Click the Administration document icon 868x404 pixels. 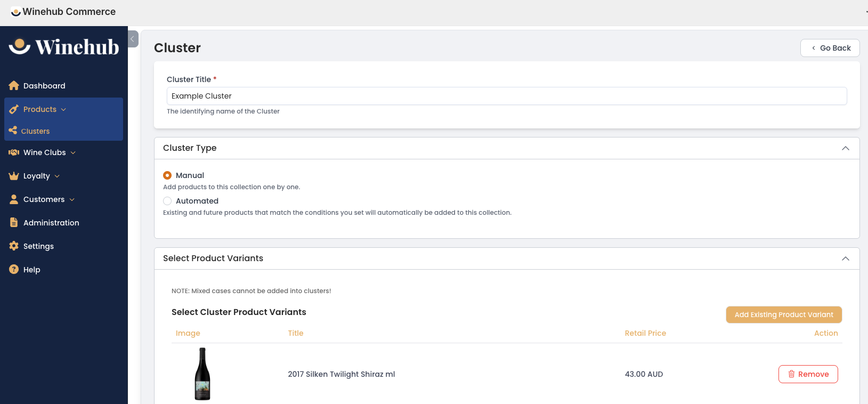(x=14, y=223)
